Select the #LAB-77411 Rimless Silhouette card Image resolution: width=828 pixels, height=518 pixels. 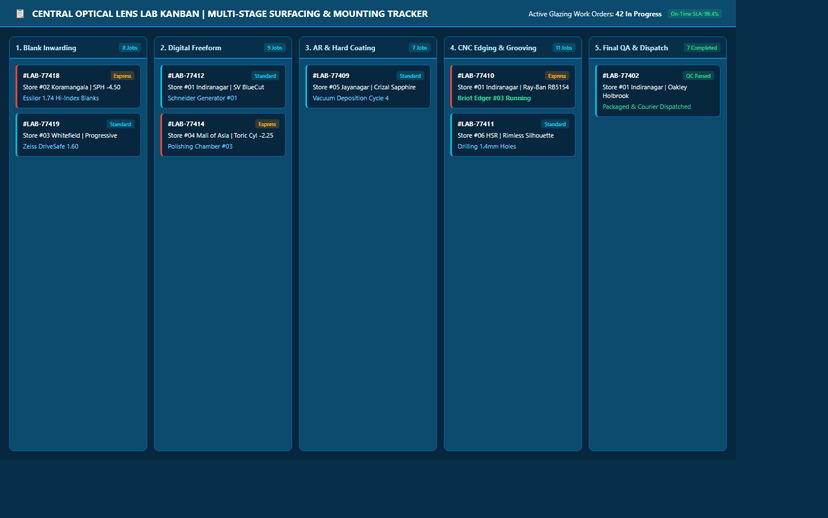click(x=513, y=135)
